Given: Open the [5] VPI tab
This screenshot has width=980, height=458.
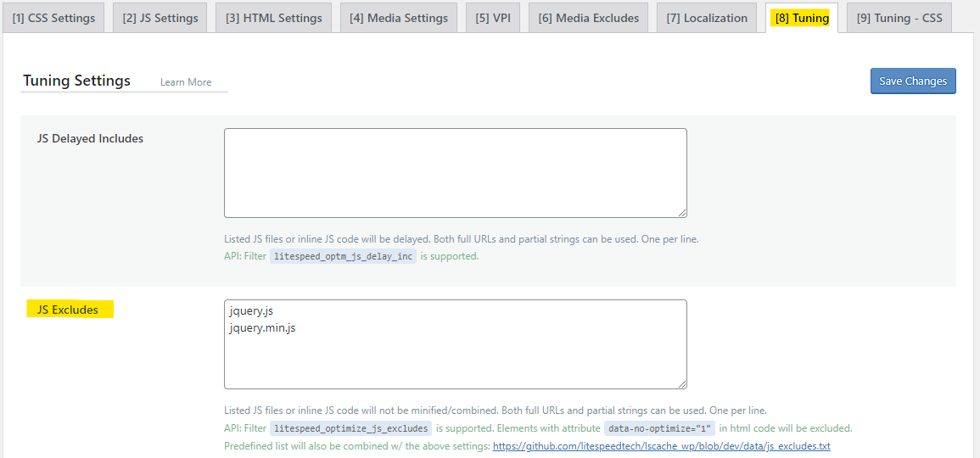Looking at the screenshot, I should point(493,18).
